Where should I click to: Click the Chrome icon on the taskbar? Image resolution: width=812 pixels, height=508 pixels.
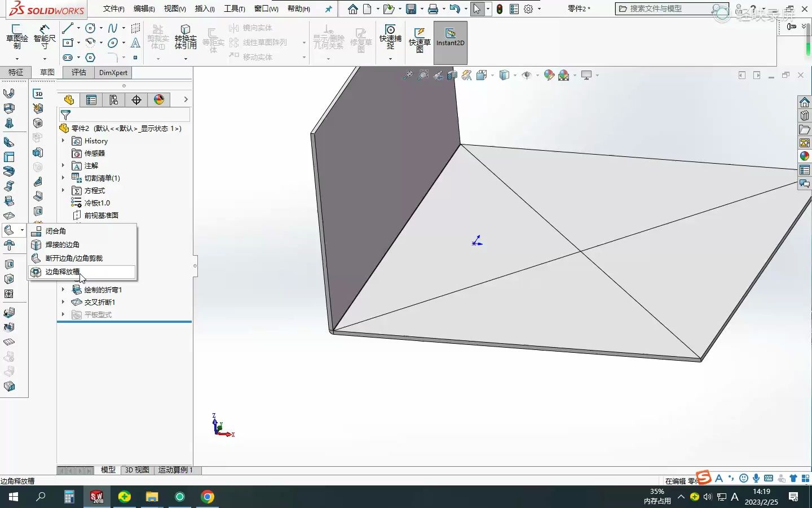coord(207,498)
